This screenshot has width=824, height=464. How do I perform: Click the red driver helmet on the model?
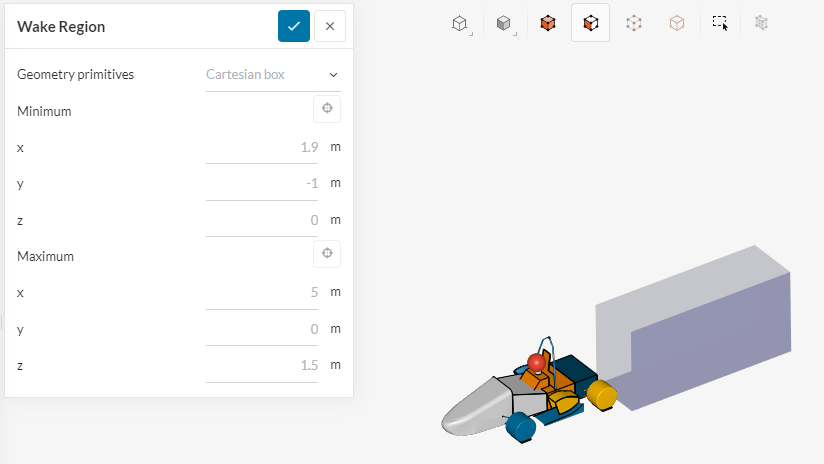tap(537, 362)
